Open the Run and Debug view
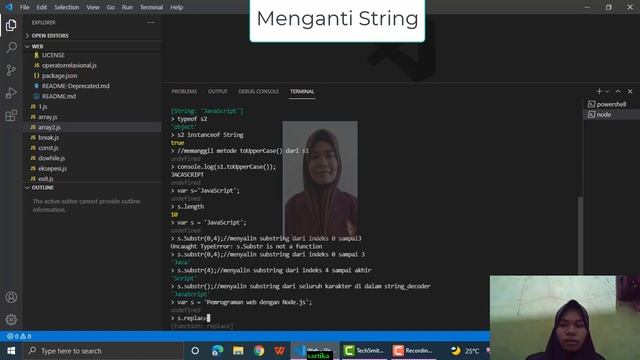The height and width of the screenshot is (360, 640). coord(11,93)
